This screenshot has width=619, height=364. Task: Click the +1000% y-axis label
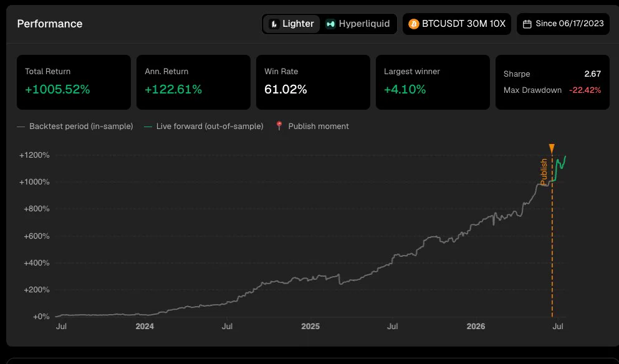[34, 182]
